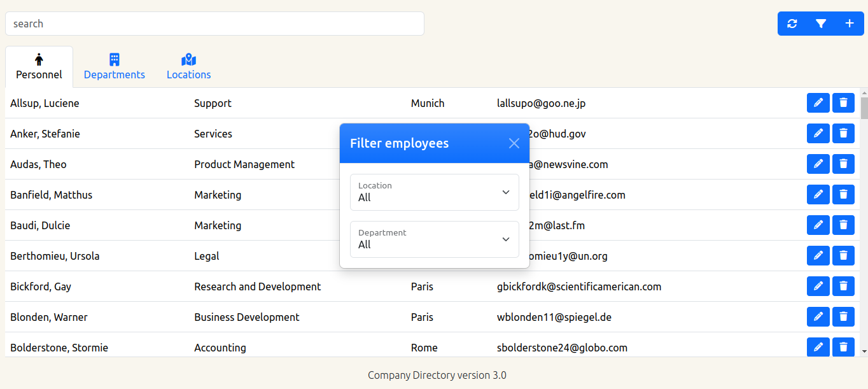
Task: Edit Stormie Bolderstone's record
Action: [x=818, y=347]
